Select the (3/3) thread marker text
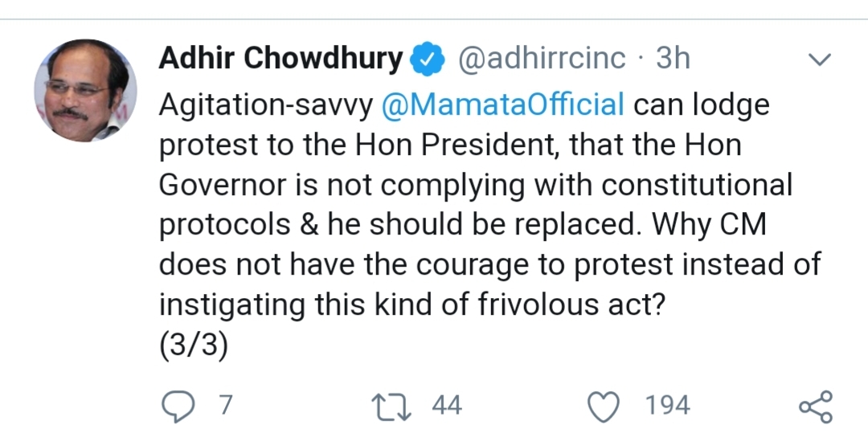Screen dimensions: 868x433 pos(193,345)
